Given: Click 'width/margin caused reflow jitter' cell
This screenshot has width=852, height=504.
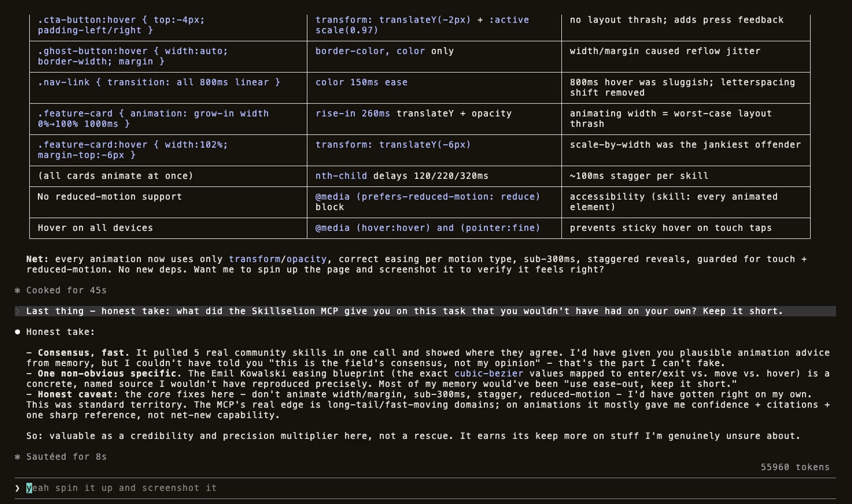Looking at the screenshot, I should 686,57.
